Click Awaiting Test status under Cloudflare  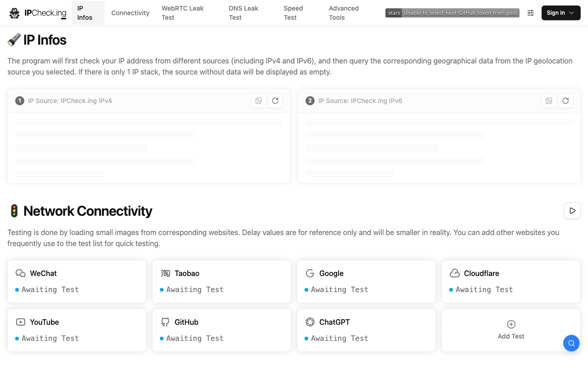(484, 289)
